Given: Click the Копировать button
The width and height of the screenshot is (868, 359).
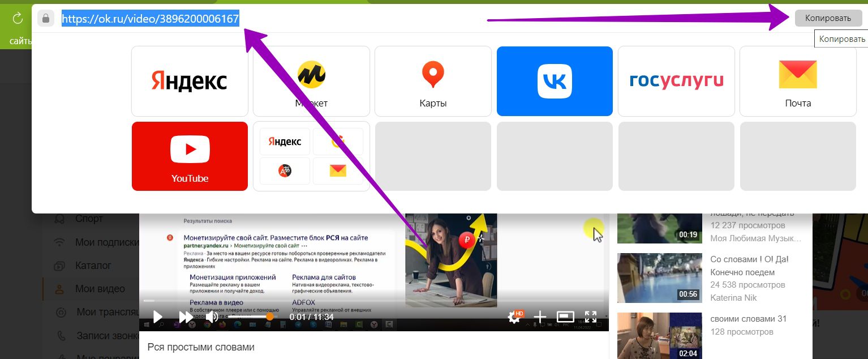Looking at the screenshot, I should (x=828, y=18).
